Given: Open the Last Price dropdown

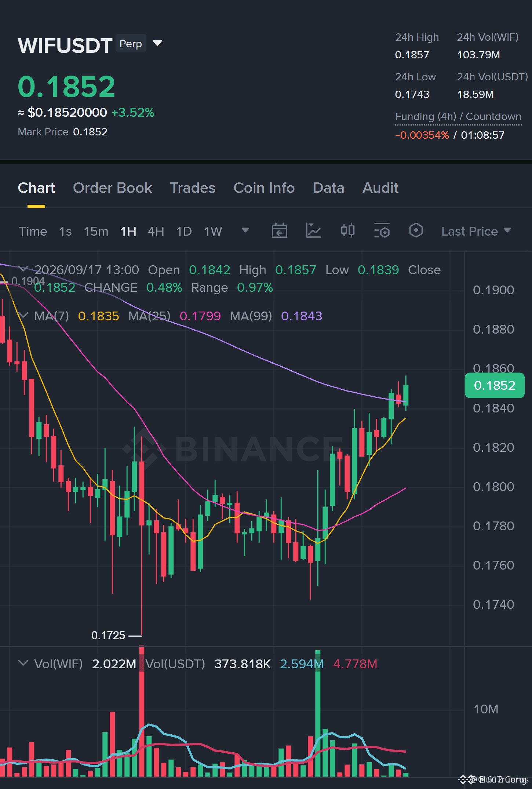Looking at the screenshot, I should click(476, 231).
